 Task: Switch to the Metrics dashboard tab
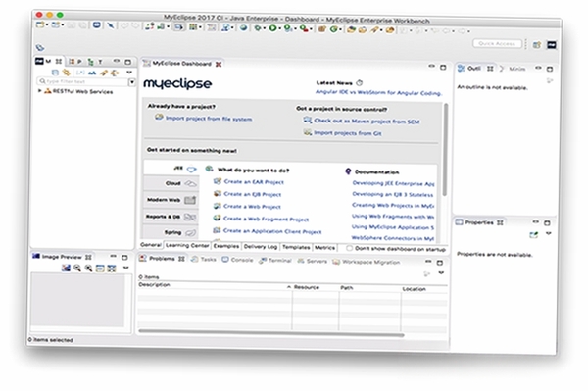click(324, 248)
